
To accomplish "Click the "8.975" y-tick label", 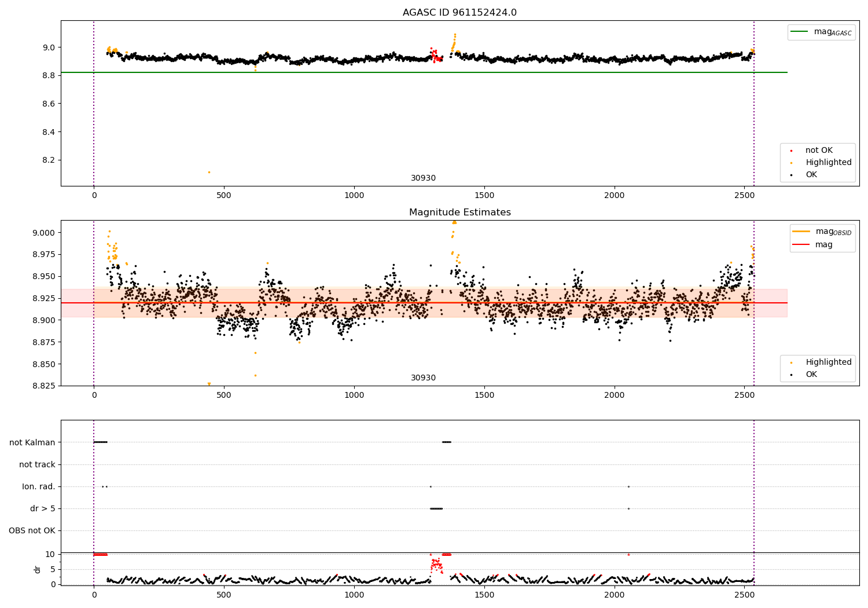I will [45, 255].
